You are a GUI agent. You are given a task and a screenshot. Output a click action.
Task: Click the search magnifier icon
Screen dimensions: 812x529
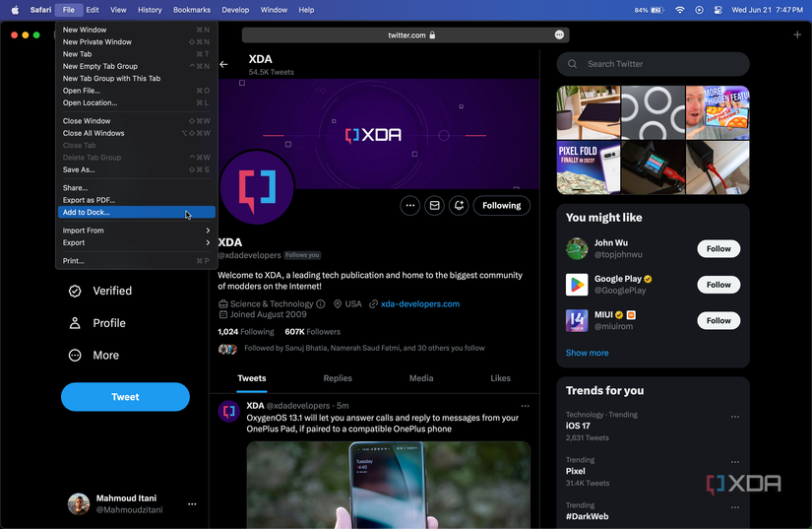(x=572, y=64)
